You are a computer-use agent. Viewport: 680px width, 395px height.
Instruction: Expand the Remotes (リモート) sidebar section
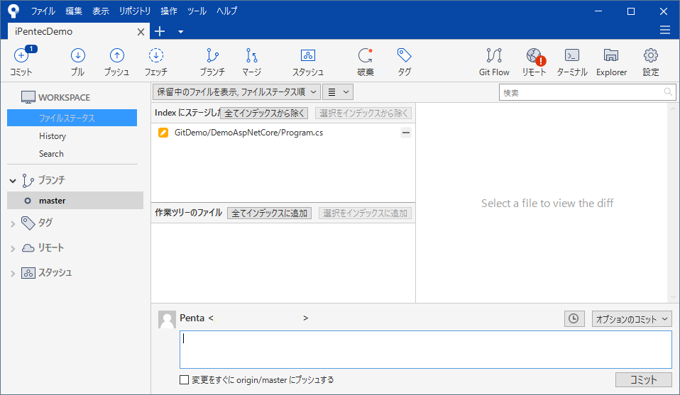click(13, 248)
